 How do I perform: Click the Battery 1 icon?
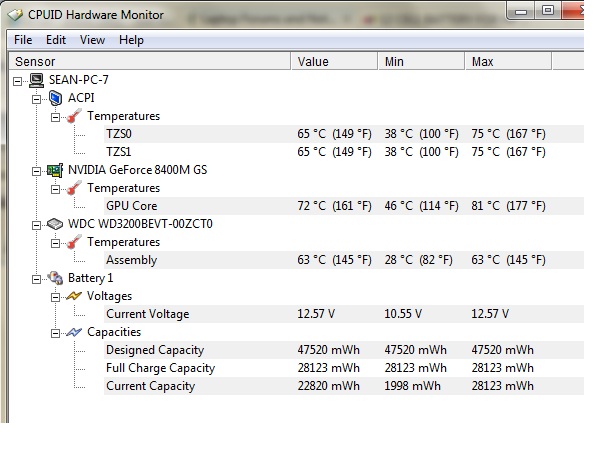click(x=55, y=278)
